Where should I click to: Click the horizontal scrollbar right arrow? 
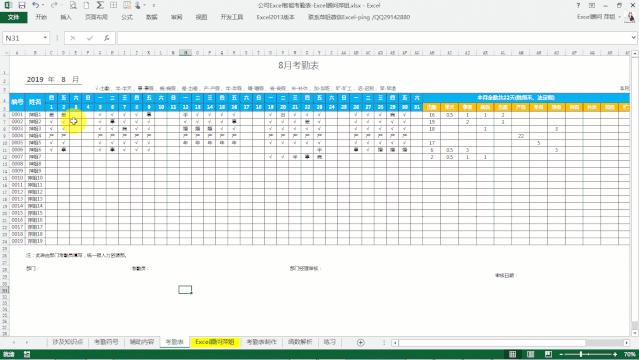(627, 342)
